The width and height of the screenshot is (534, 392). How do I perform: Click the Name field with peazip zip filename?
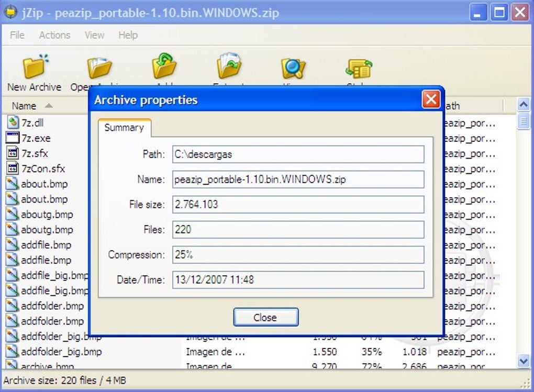coord(298,179)
